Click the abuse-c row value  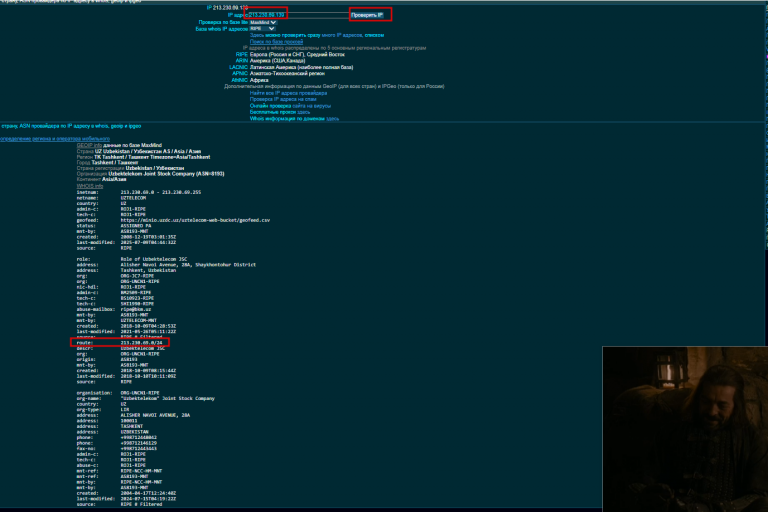click(x=133, y=465)
